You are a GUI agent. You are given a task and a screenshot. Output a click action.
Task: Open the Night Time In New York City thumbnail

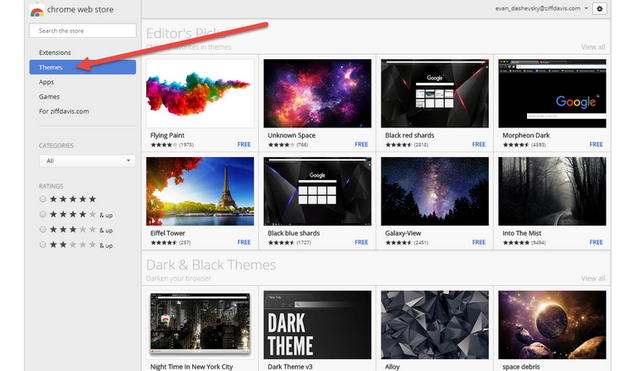(200, 325)
